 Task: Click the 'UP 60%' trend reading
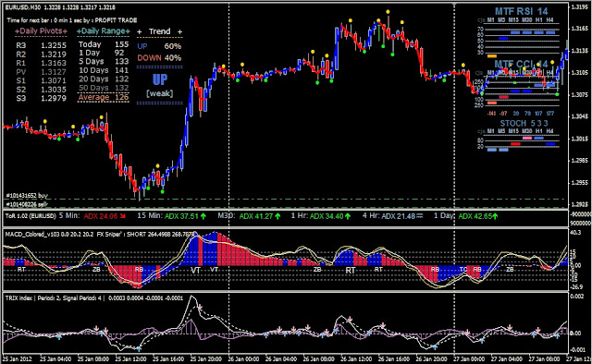click(x=159, y=46)
